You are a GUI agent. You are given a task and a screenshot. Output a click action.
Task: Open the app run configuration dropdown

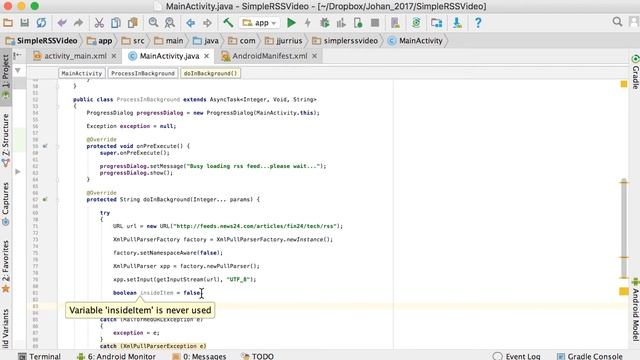point(260,23)
